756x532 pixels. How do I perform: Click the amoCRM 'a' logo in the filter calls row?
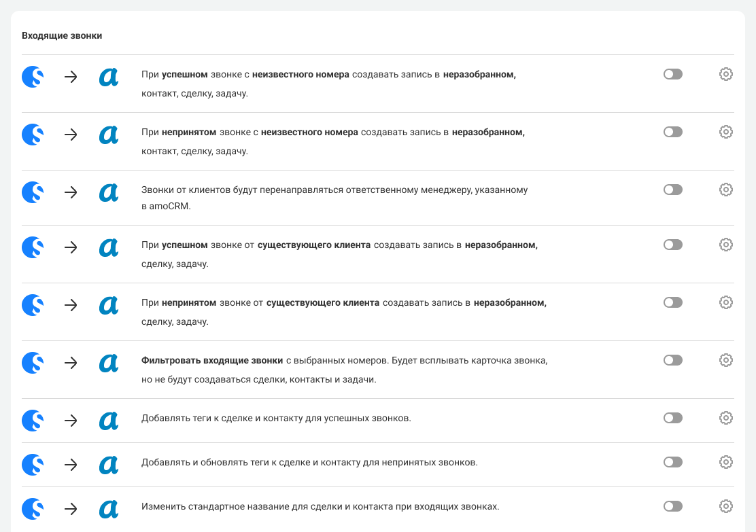(109, 363)
